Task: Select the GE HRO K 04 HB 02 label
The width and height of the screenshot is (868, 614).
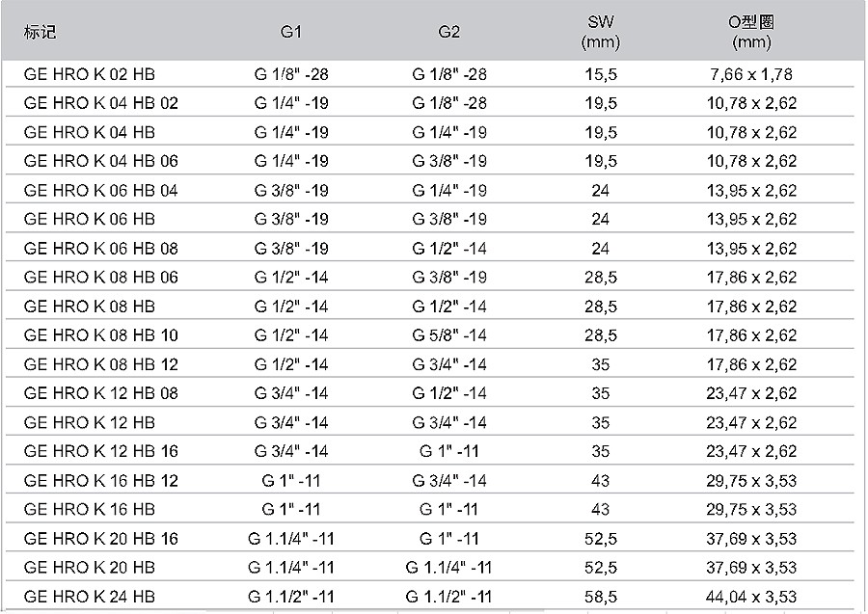Action: coord(100,103)
